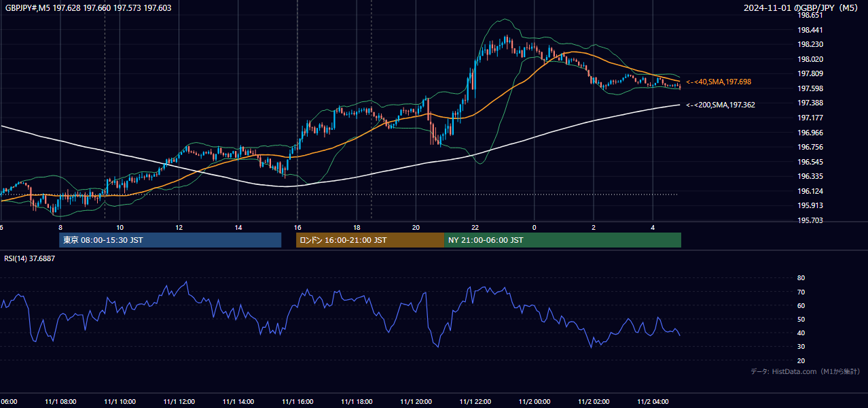The image size is (868, 408).
Task: Click the chart title '2024-11-01 のGBP/JPY (M5)'
Action: click(801, 8)
